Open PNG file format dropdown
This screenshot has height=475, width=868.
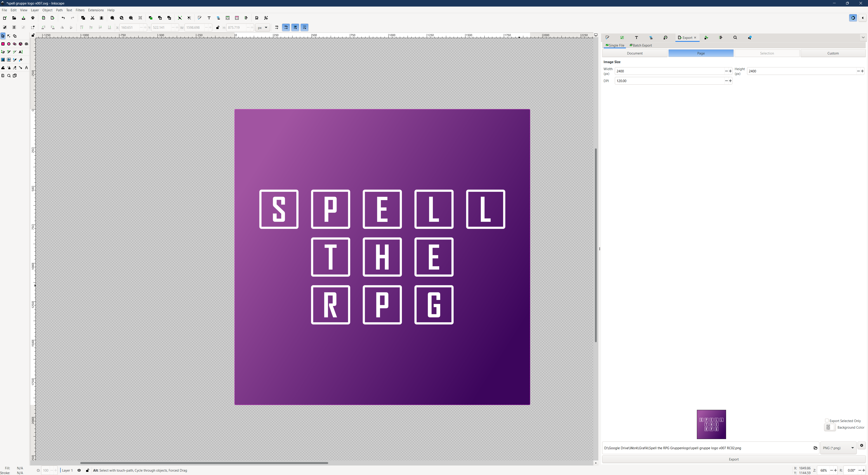pyautogui.click(x=838, y=448)
